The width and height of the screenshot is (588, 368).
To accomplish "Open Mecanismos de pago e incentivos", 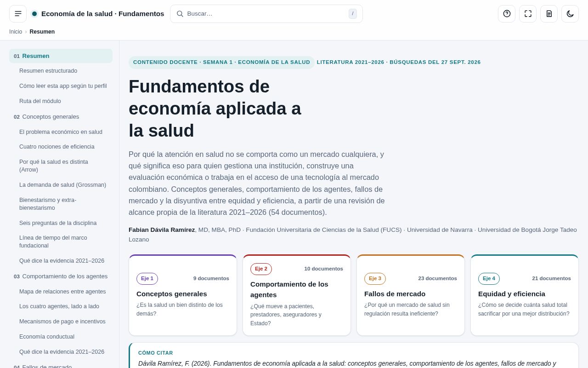I will coord(62,322).
